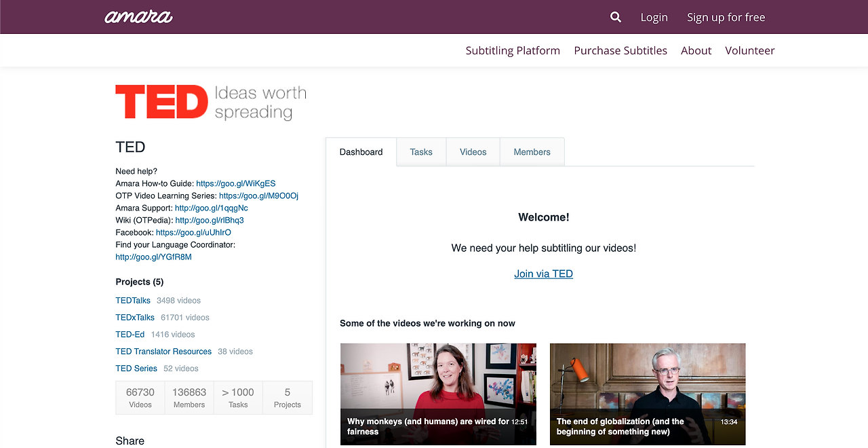Open the TEDTalks project
Image resolution: width=868 pixels, height=448 pixels.
[x=133, y=300]
